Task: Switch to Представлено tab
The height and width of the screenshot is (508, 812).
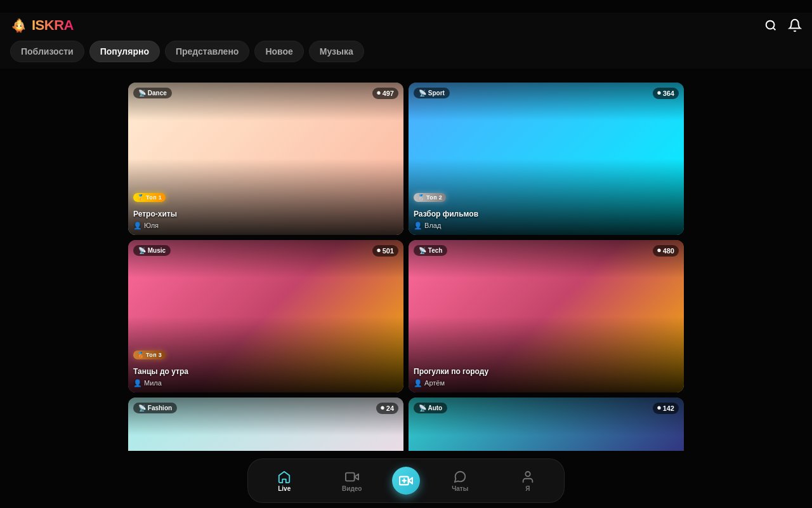Action: 207,51
